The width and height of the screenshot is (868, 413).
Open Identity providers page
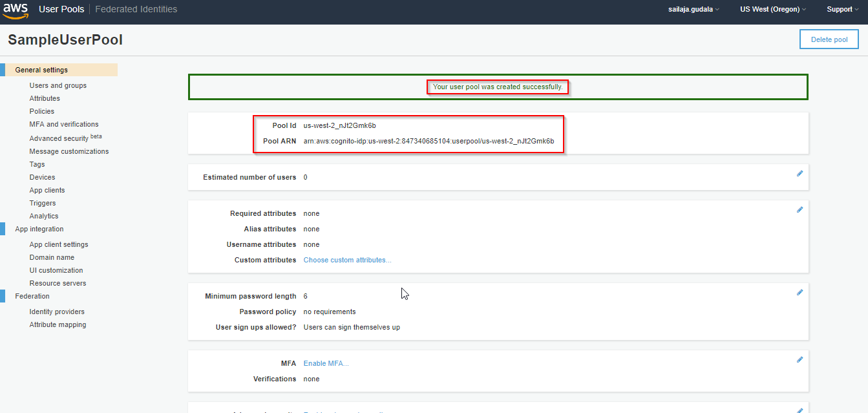57,312
